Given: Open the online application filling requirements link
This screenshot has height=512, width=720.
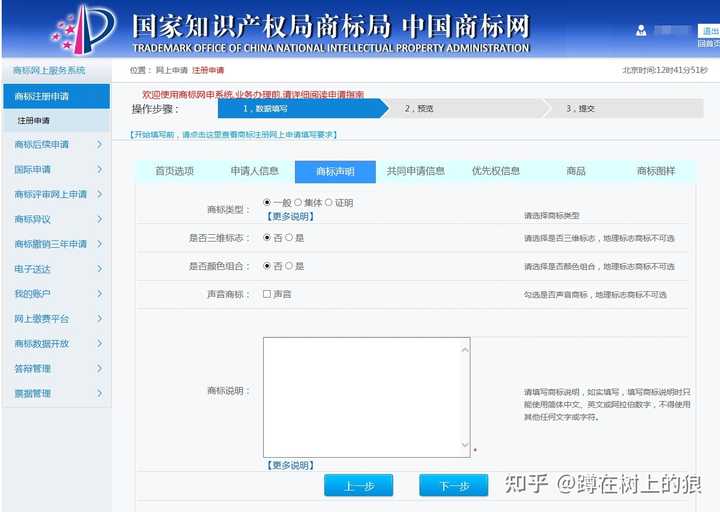Looking at the screenshot, I should click(233, 135).
